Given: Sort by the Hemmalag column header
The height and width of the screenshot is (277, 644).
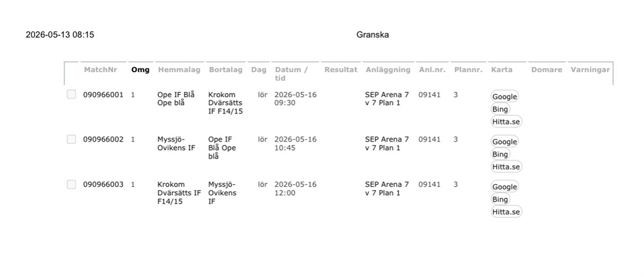Looking at the screenshot, I should (179, 70).
